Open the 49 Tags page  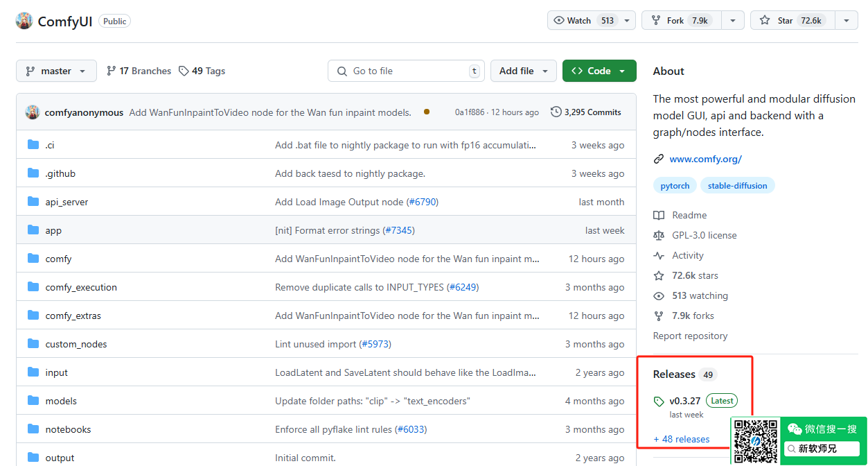pyautogui.click(x=202, y=71)
